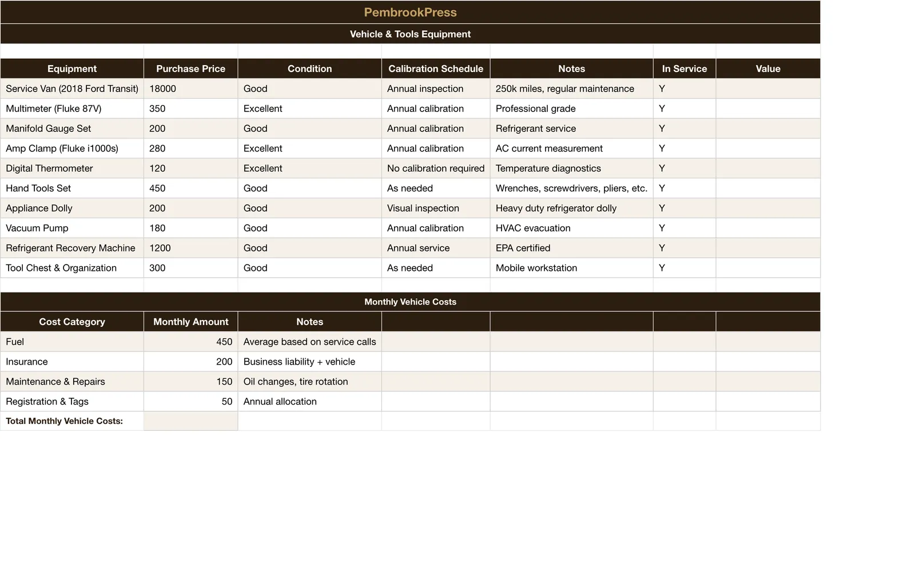Select the Purchase Price column header
915x588 pixels.
click(x=190, y=69)
